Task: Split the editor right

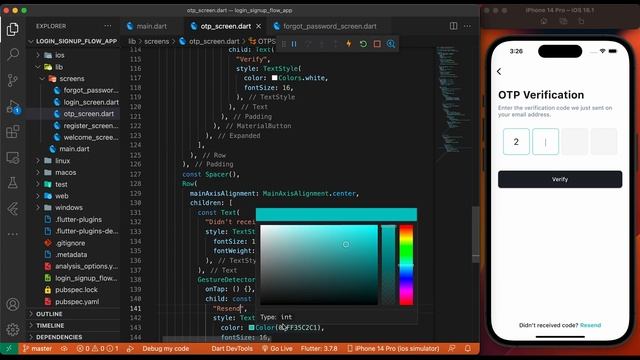Action: coord(453,26)
